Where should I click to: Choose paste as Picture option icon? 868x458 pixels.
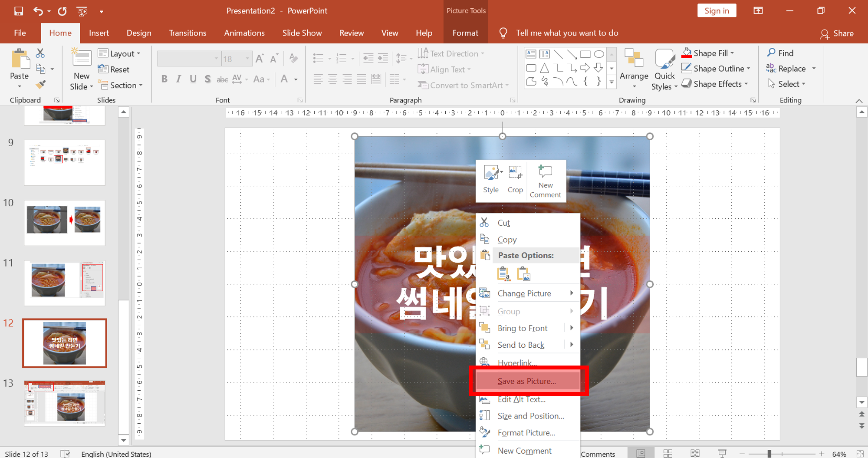tap(524, 274)
